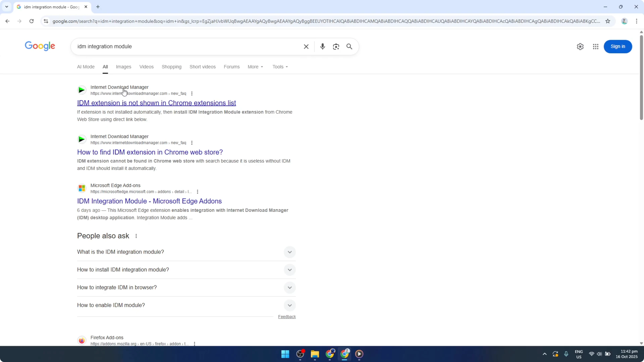Search by image using Google Lens
Screen dimensions: 644x362
336,47
